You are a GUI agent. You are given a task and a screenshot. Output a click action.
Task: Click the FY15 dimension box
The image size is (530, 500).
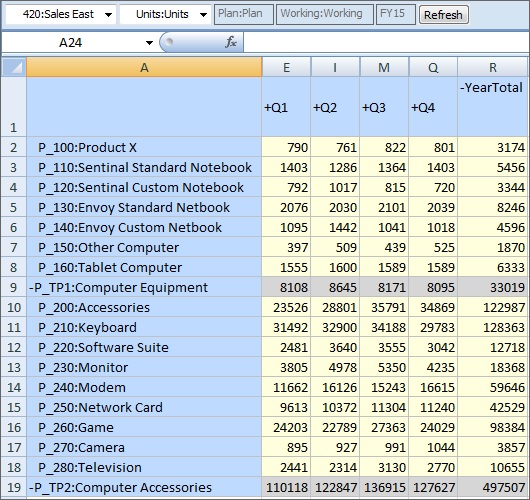tap(395, 15)
